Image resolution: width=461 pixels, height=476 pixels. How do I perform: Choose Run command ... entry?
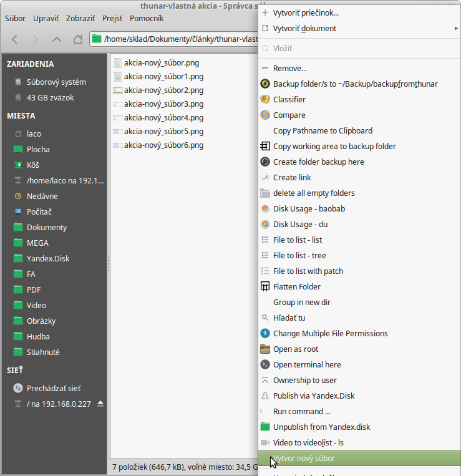(359, 411)
